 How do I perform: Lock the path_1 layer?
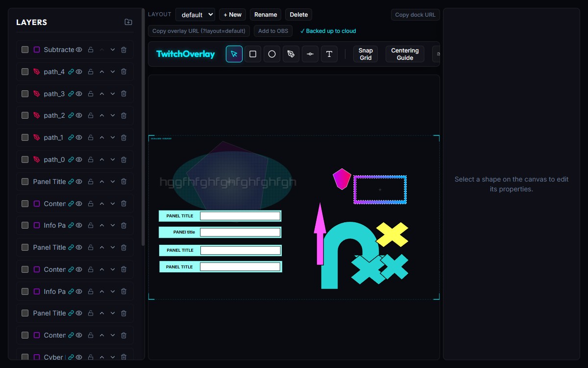(x=91, y=137)
